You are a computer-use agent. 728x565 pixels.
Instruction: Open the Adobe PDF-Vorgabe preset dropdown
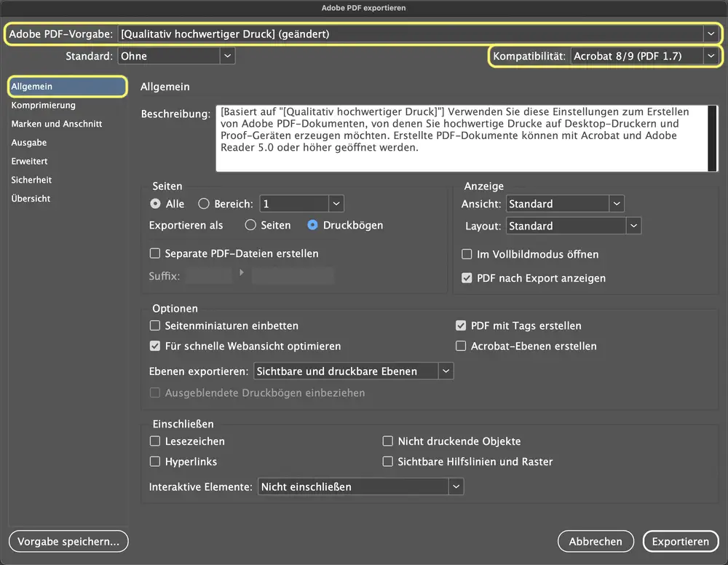[x=418, y=34]
